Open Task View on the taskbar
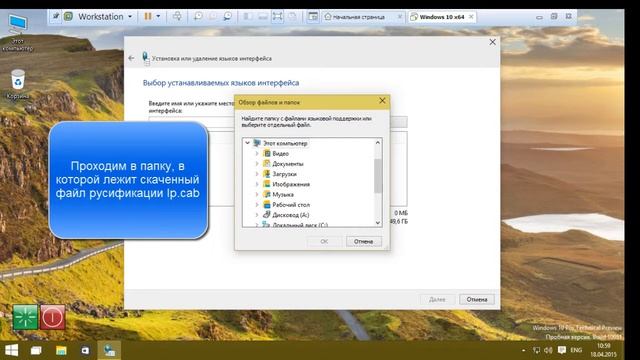The height and width of the screenshot is (360, 640). [36, 350]
